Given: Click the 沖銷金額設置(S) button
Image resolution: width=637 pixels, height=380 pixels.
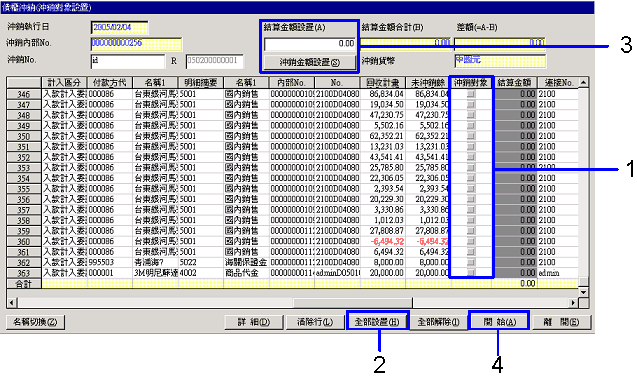Looking at the screenshot, I should [309, 62].
